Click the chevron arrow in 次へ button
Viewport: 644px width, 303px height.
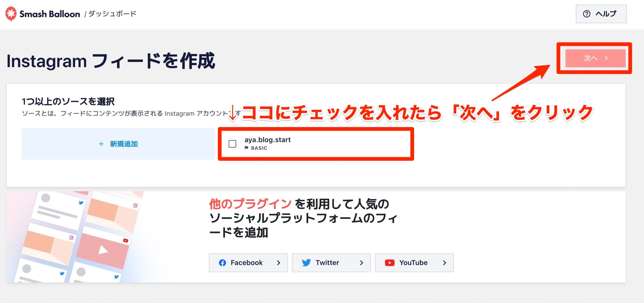(606, 58)
